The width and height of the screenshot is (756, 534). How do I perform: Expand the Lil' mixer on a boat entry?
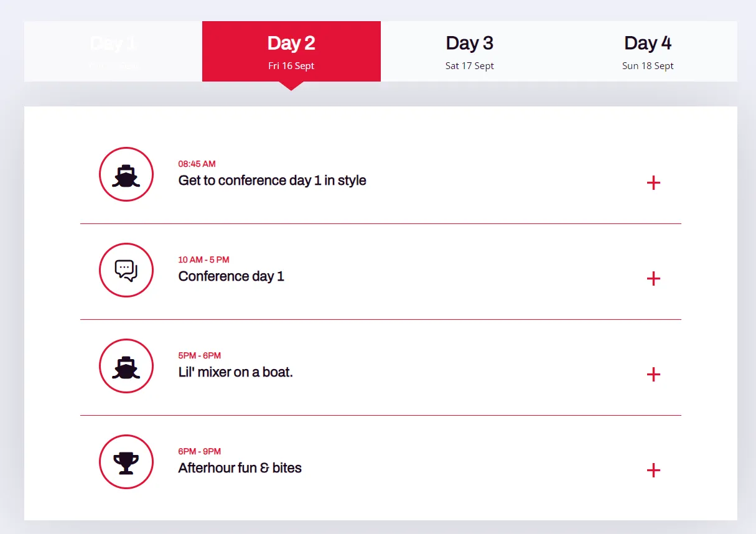(x=653, y=375)
